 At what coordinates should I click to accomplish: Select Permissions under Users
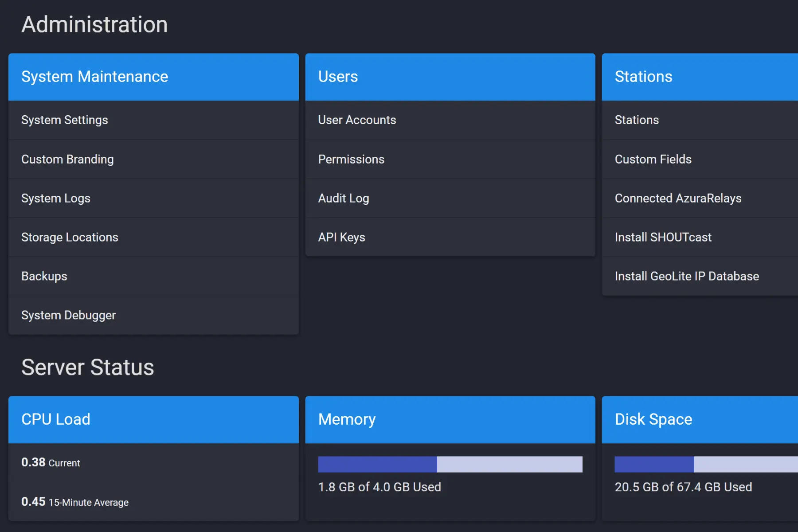(x=351, y=159)
